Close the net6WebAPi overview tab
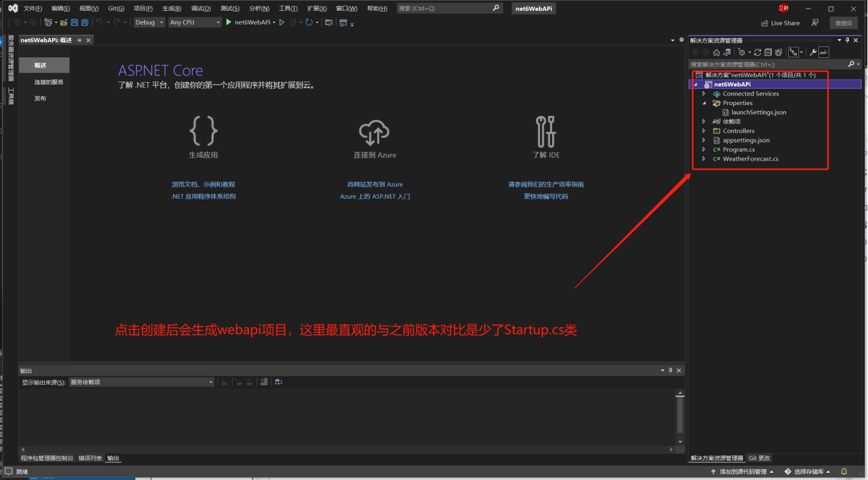This screenshot has height=480, width=868. (x=88, y=40)
